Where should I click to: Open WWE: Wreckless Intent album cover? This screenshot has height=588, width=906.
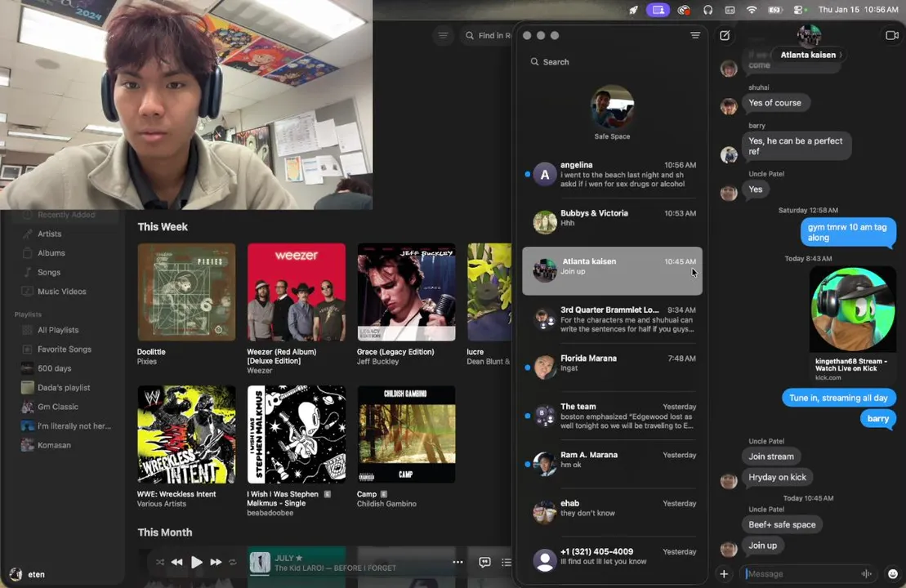(186, 434)
